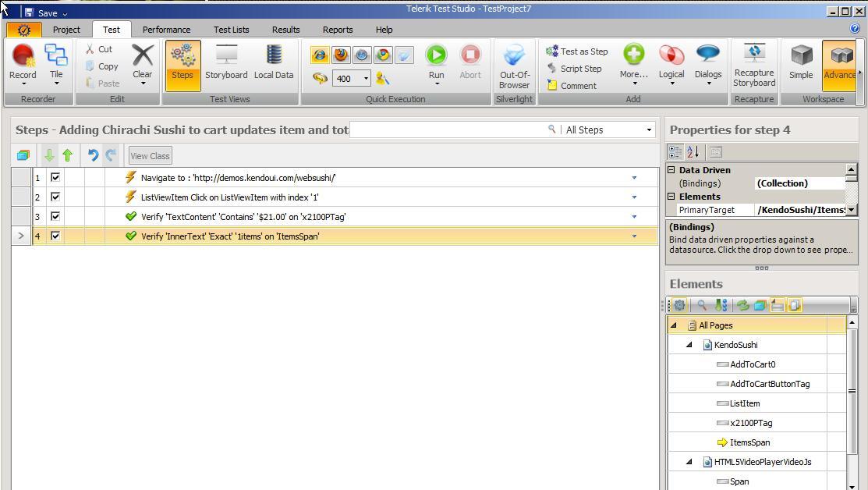868x490 pixels.
Task: Uncheck step 1 Navigate to checkbox
Action: (x=55, y=177)
